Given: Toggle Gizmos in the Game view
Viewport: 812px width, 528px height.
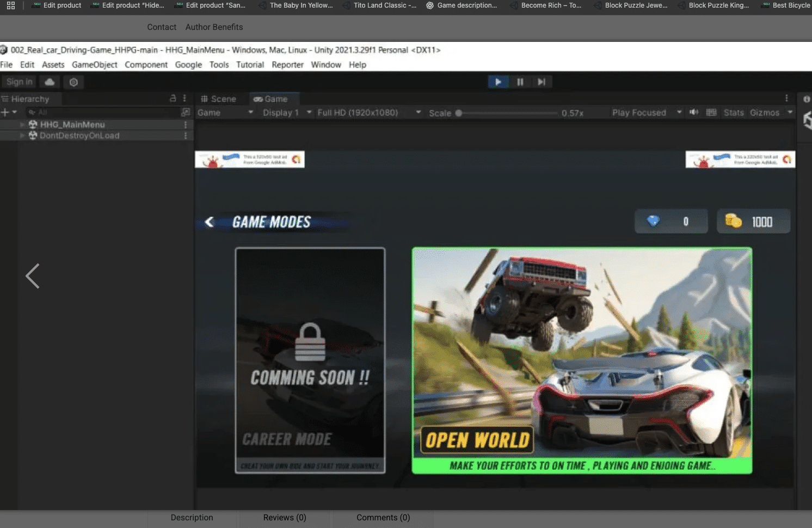Looking at the screenshot, I should pyautogui.click(x=764, y=113).
